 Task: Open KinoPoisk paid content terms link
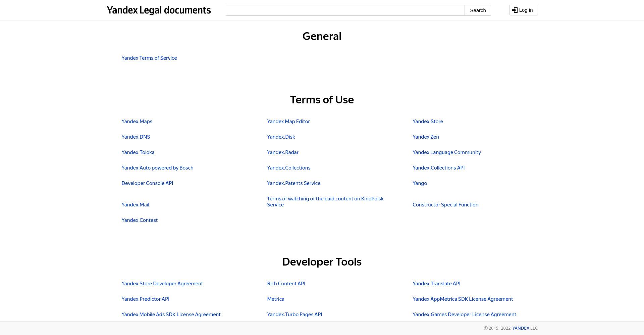[x=325, y=202]
